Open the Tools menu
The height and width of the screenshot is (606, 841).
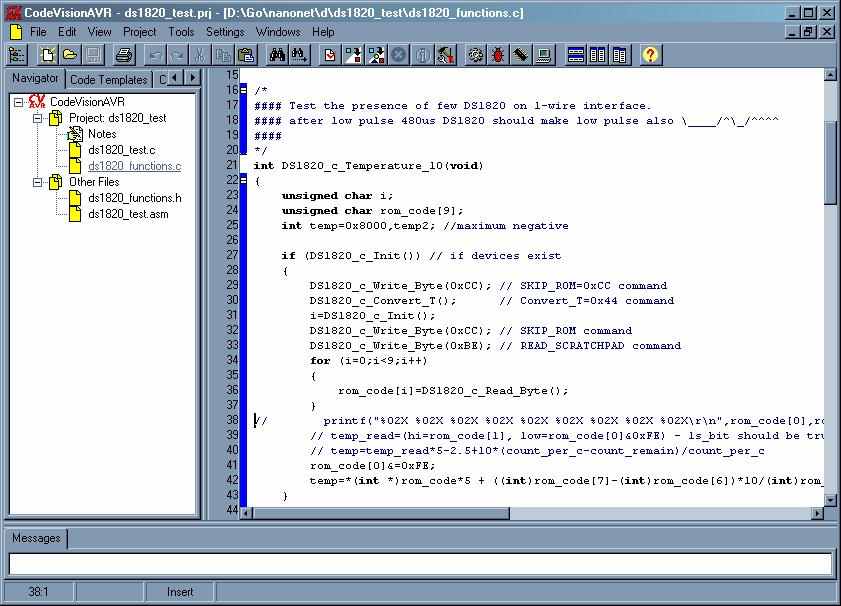tap(181, 32)
